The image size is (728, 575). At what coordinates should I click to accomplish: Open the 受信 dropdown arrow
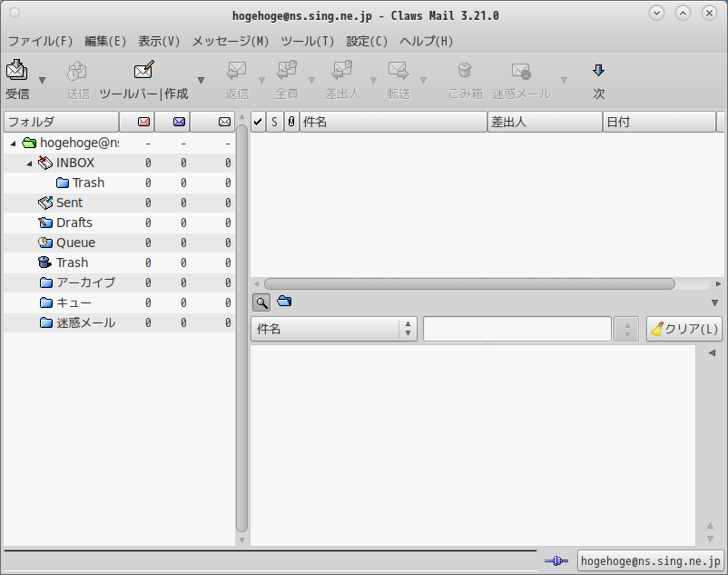click(x=43, y=80)
